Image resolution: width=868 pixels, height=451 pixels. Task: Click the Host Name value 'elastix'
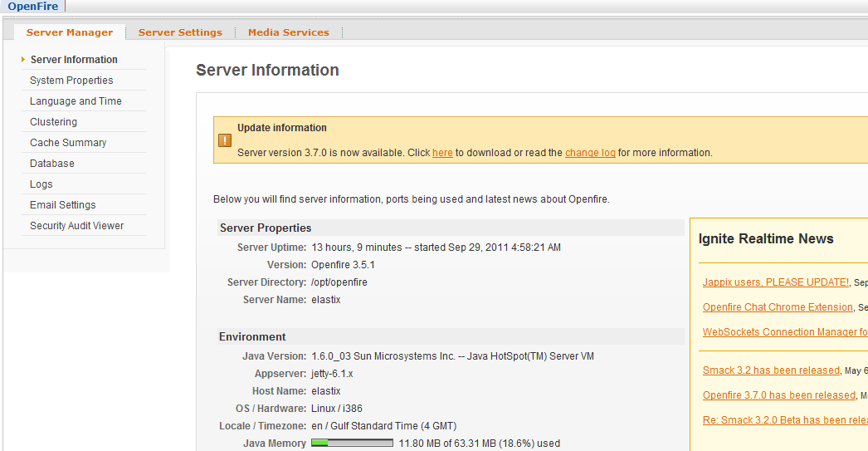click(325, 391)
